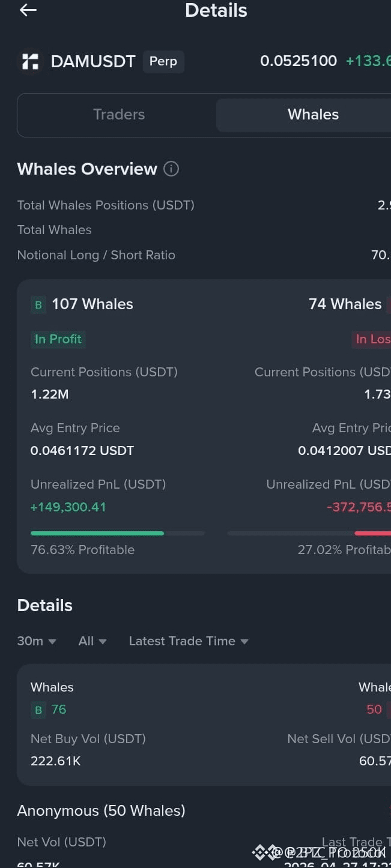
Task: Tap the DAMUSDT token logo icon
Action: (x=29, y=61)
